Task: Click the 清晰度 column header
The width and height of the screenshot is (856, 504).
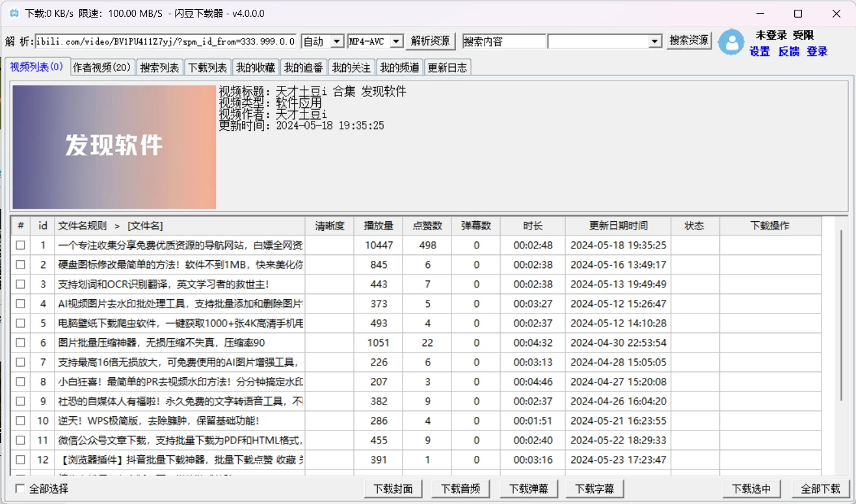Action: click(x=330, y=226)
